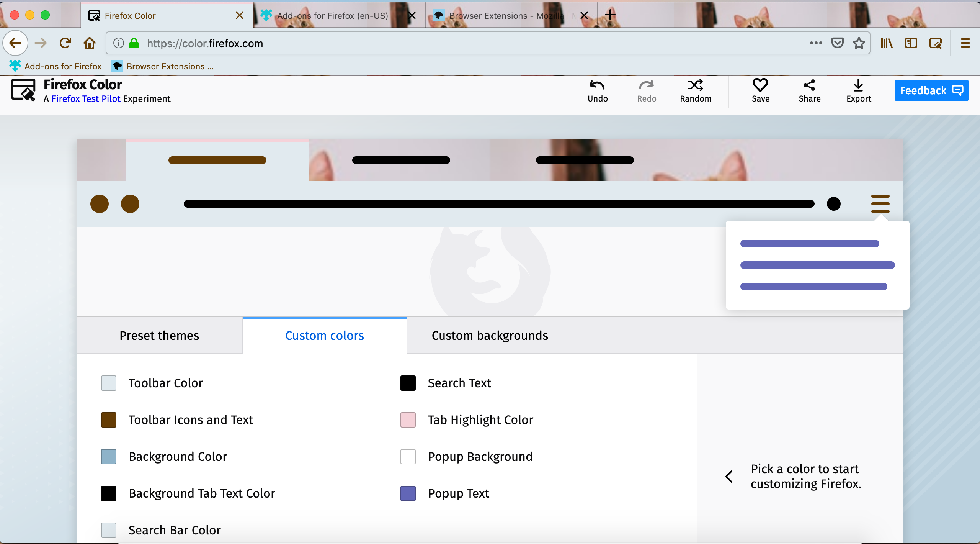This screenshot has height=544, width=980.
Task: Click Firefox Color extension toolbar icon
Action: click(936, 43)
